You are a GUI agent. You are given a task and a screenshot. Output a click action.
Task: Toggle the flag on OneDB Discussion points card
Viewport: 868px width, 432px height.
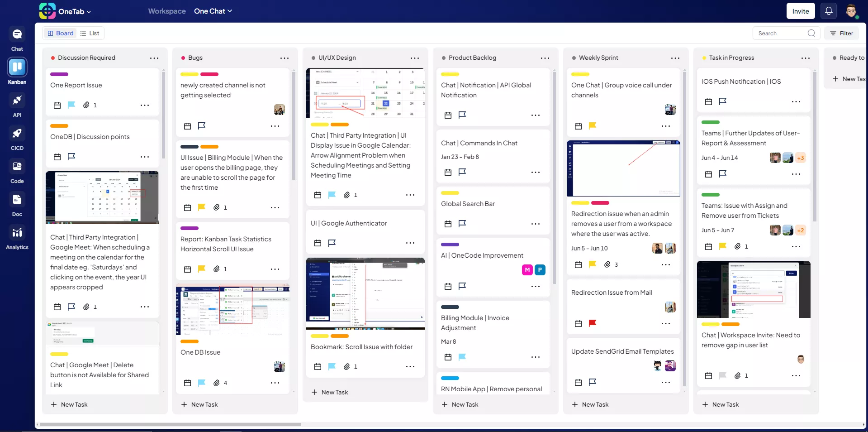tap(71, 157)
